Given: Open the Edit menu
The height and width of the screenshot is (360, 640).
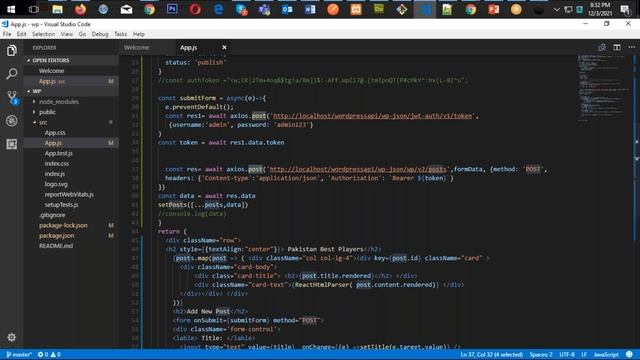Looking at the screenshot, I should [x=21, y=34].
